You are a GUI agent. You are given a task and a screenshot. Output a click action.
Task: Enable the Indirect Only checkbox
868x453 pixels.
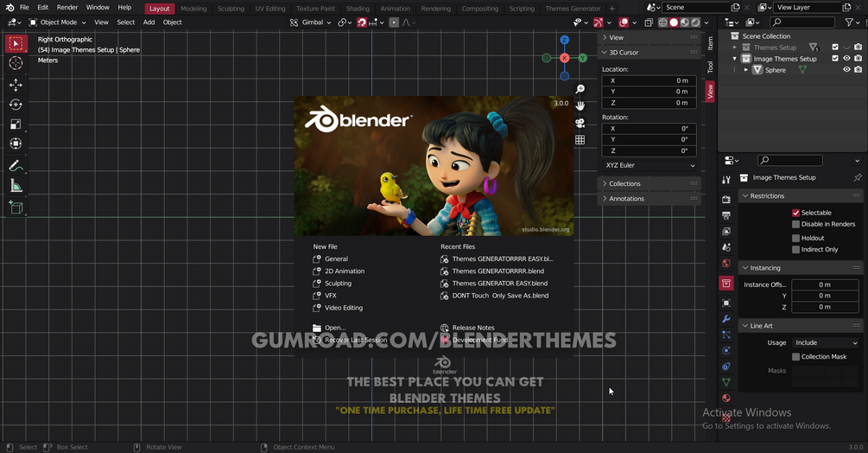coord(795,250)
